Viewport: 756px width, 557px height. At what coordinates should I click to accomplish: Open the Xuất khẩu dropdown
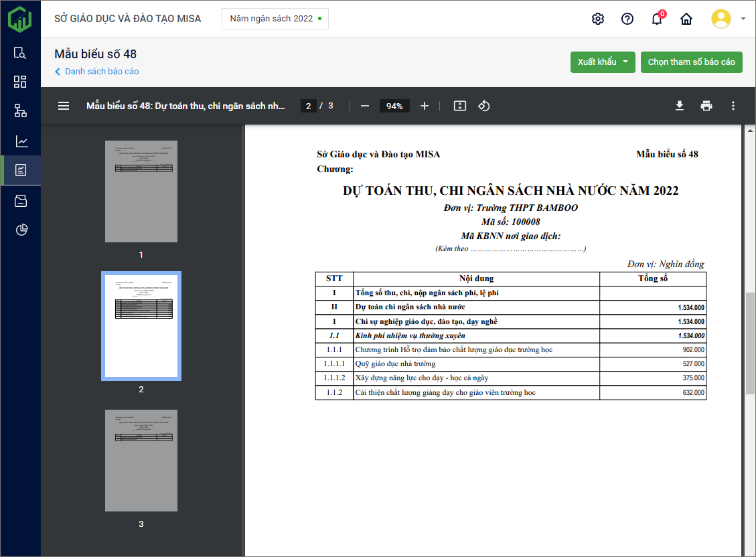pyautogui.click(x=603, y=62)
